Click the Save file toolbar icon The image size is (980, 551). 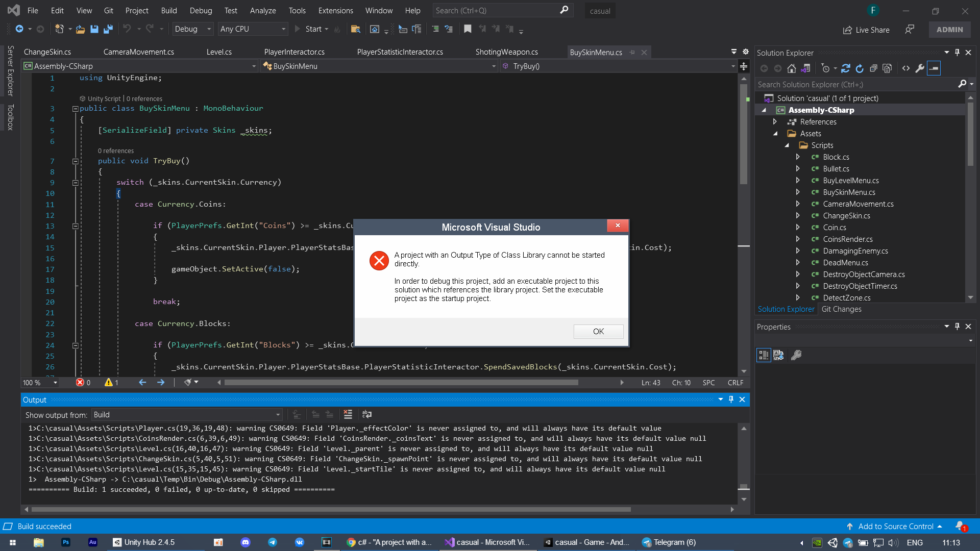(94, 29)
